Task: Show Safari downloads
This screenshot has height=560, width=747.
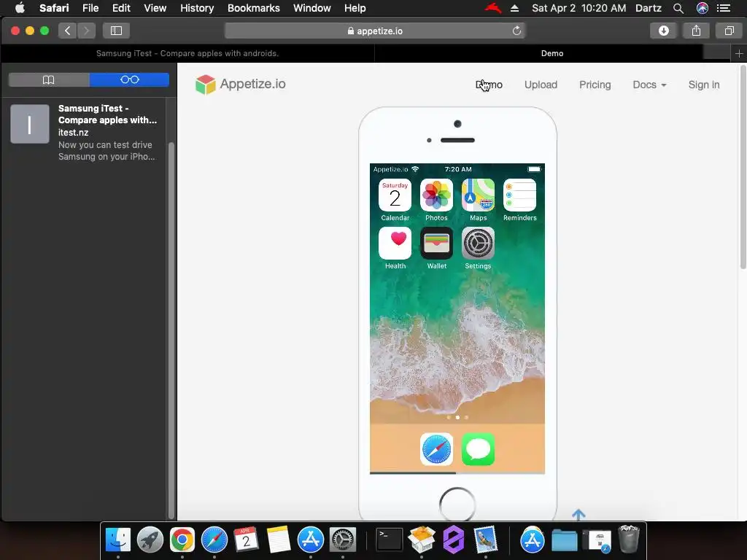Action: [x=664, y=31]
